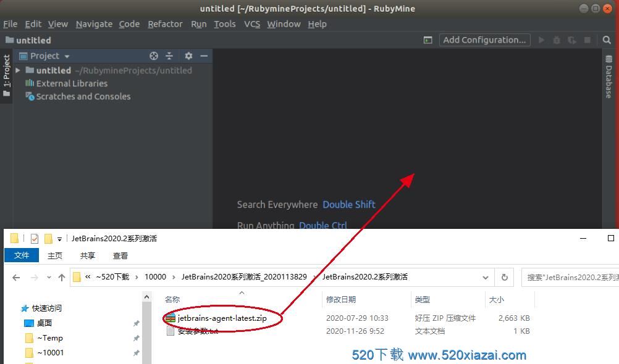
Task: Click the Double Ctrl shortcut link
Action: (323, 225)
